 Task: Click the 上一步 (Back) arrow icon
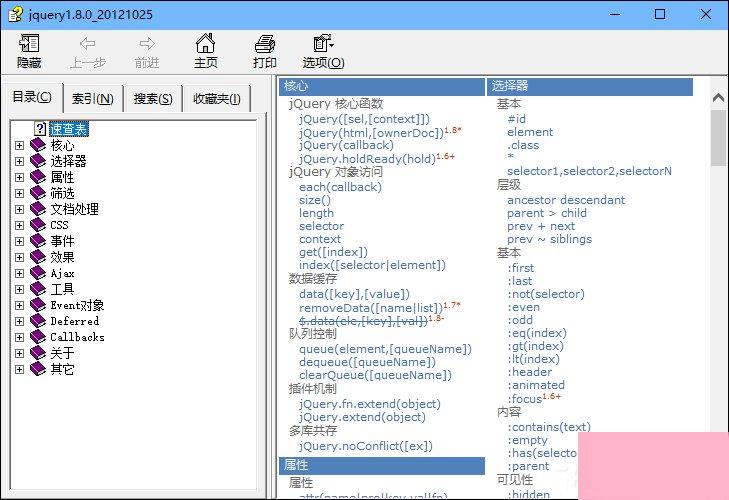click(x=87, y=44)
